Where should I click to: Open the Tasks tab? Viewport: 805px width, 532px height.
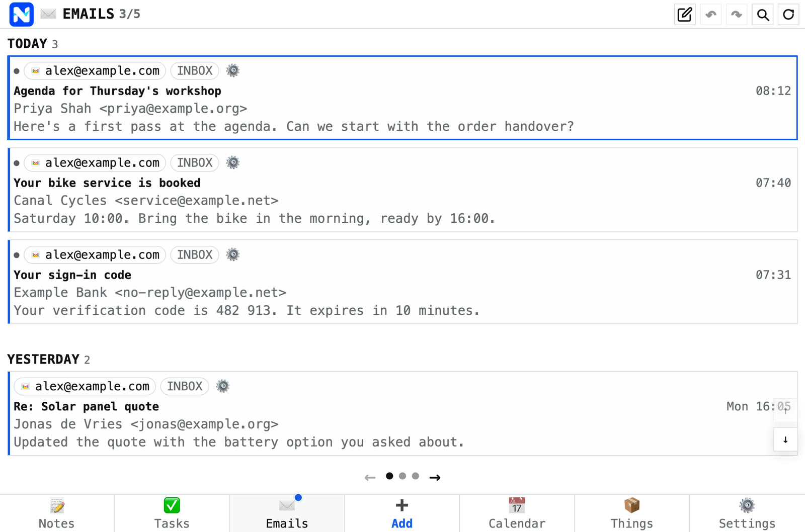pos(172,513)
